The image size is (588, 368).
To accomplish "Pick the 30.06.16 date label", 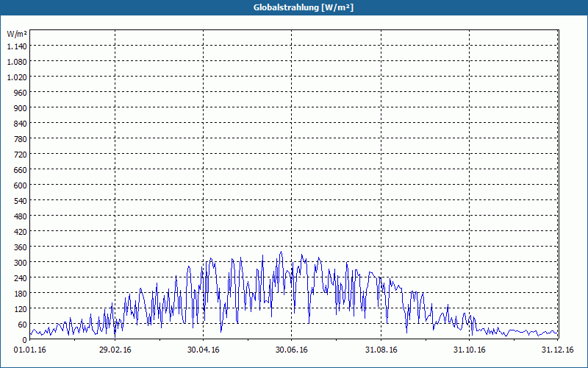I will point(291,350).
